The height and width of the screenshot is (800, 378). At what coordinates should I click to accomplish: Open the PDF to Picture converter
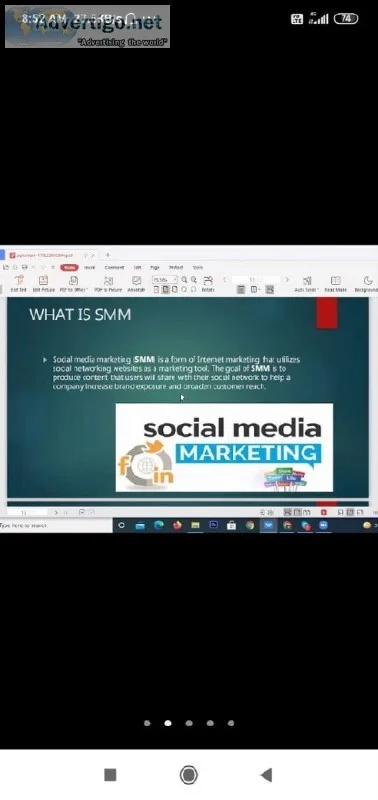(108, 284)
